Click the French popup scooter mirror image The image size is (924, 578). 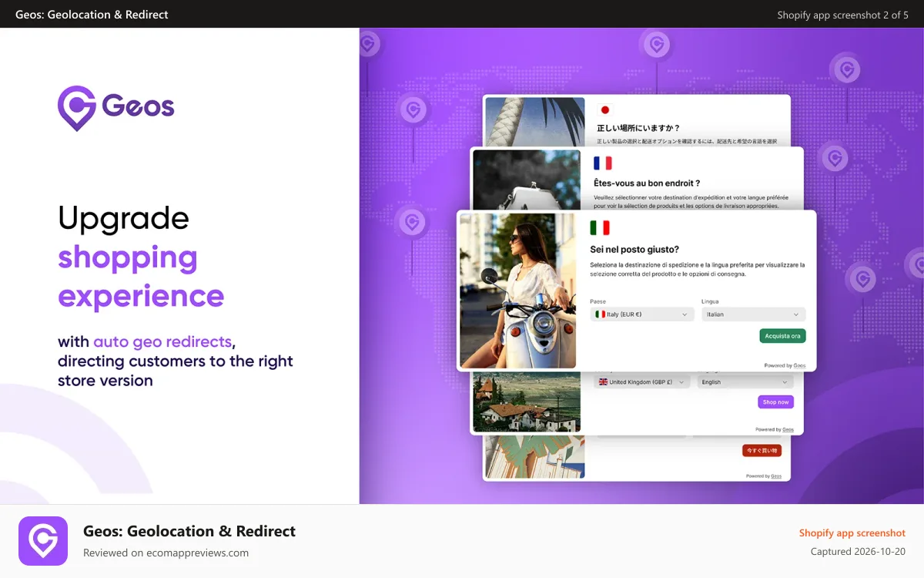coord(527,180)
